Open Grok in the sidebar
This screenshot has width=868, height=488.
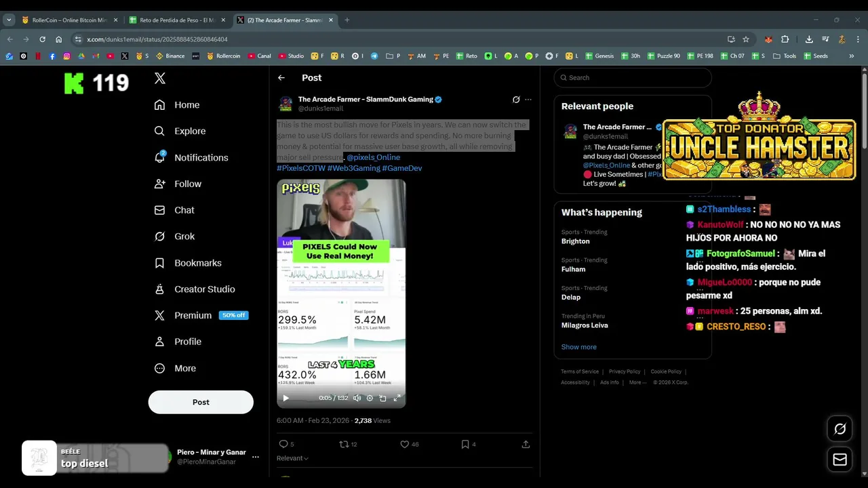(174, 237)
